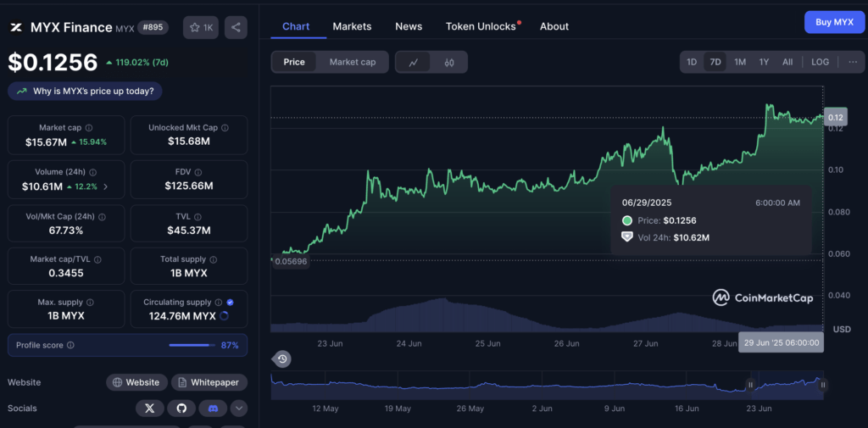Open the Whitepaper link
The image size is (868, 428).
tap(209, 382)
